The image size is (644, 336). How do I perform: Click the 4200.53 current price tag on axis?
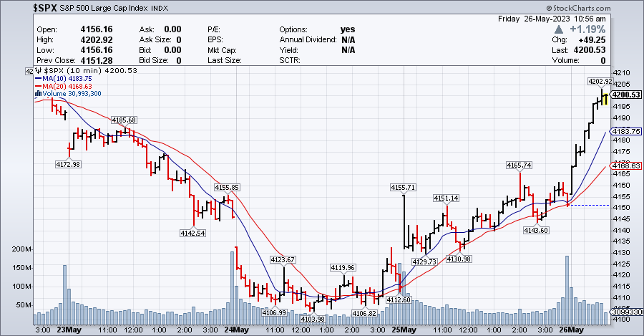626,95
